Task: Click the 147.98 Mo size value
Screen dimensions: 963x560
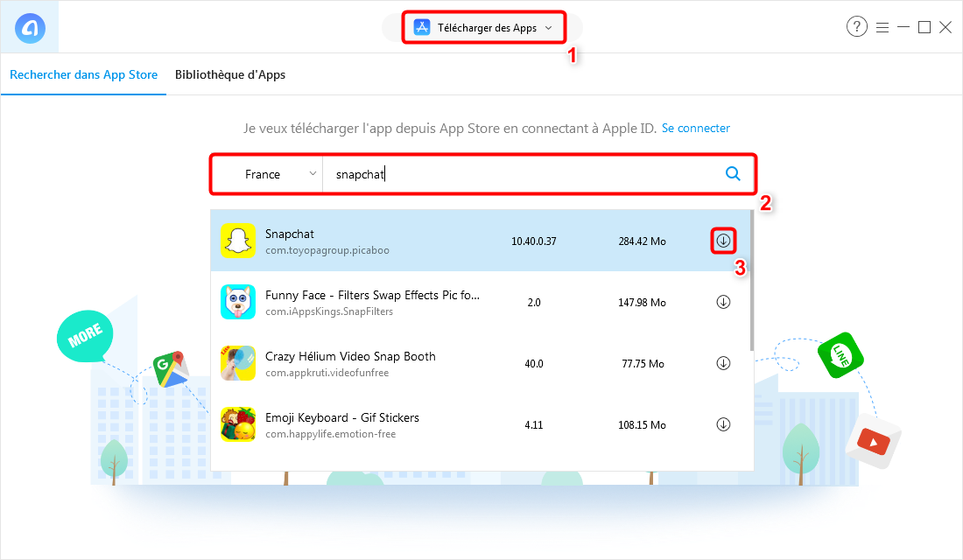Action: [x=642, y=303]
